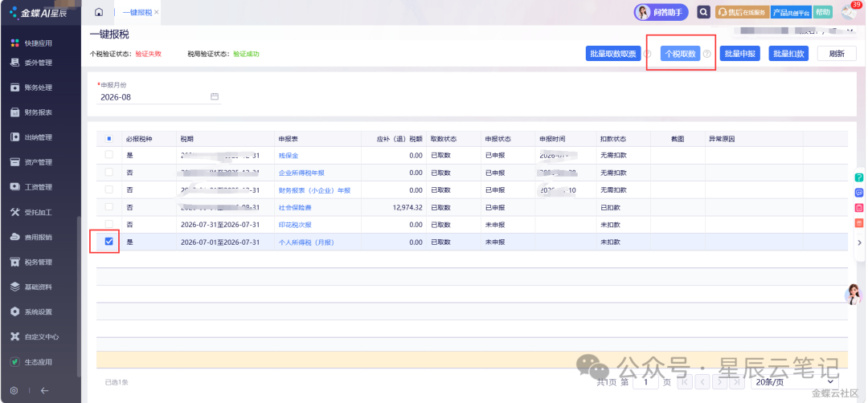Open the 20条/页 page size dropdown

point(794,382)
